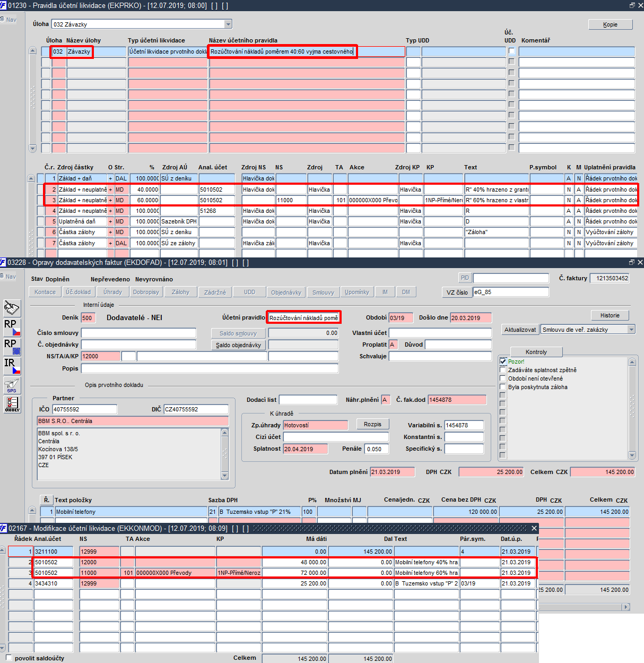Click anal. účet 51268 in rule row 4
This screenshot has height=663, width=644.
pyautogui.click(x=217, y=211)
